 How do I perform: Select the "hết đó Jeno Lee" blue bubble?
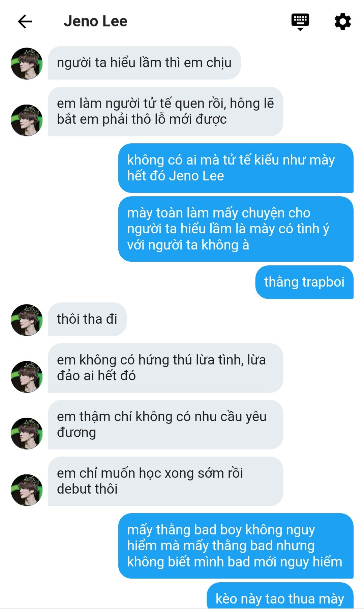pyautogui.click(x=236, y=168)
